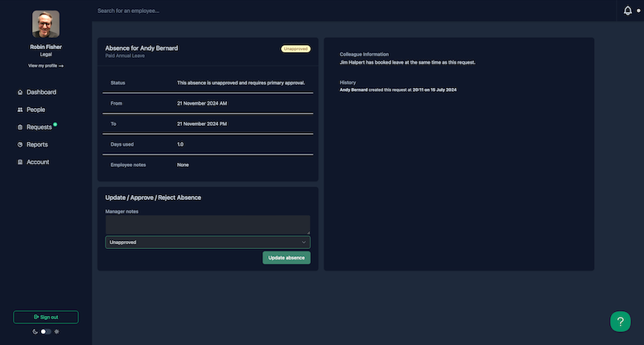
Task: Navigate to Reports
Action: point(37,145)
